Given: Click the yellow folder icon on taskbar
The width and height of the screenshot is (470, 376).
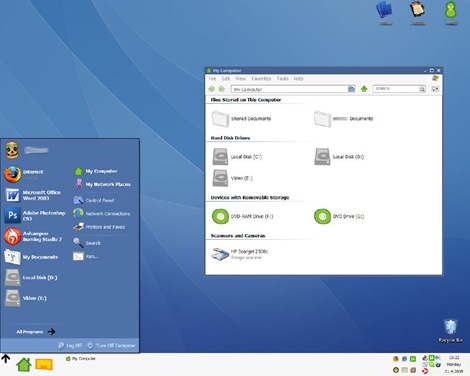Looking at the screenshot, I should pyautogui.click(x=44, y=364).
